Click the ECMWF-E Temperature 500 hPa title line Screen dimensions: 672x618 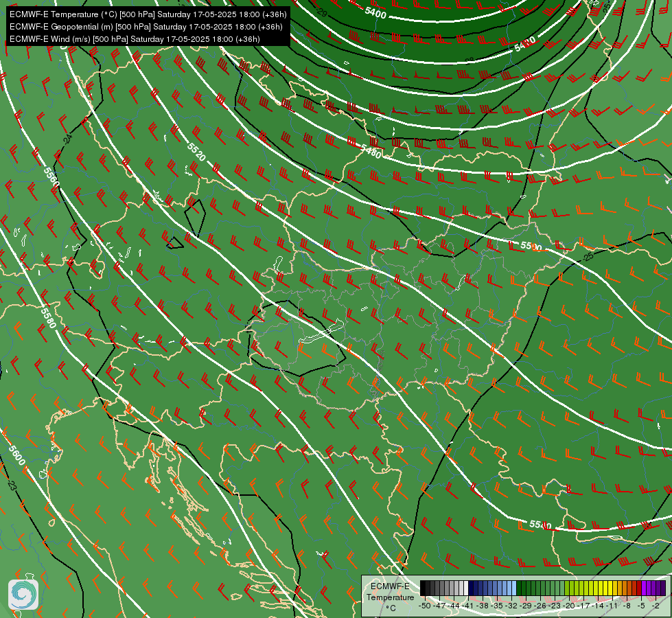(x=148, y=14)
